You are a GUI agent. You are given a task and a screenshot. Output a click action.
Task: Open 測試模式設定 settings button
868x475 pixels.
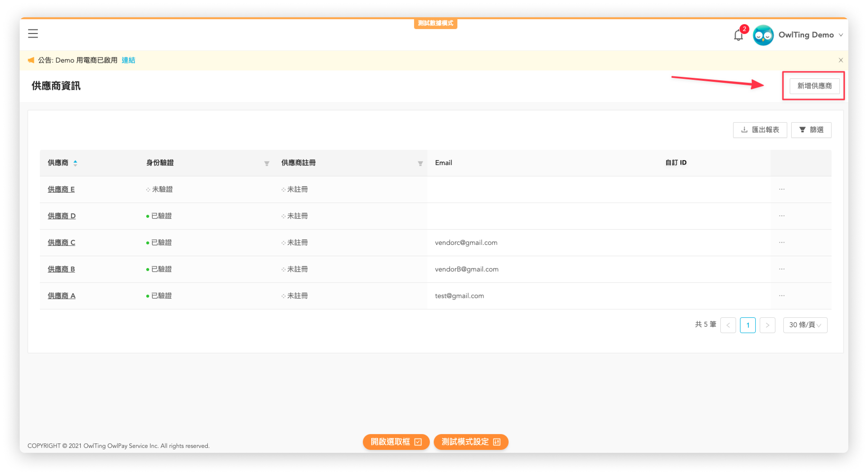click(x=471, y=442)
